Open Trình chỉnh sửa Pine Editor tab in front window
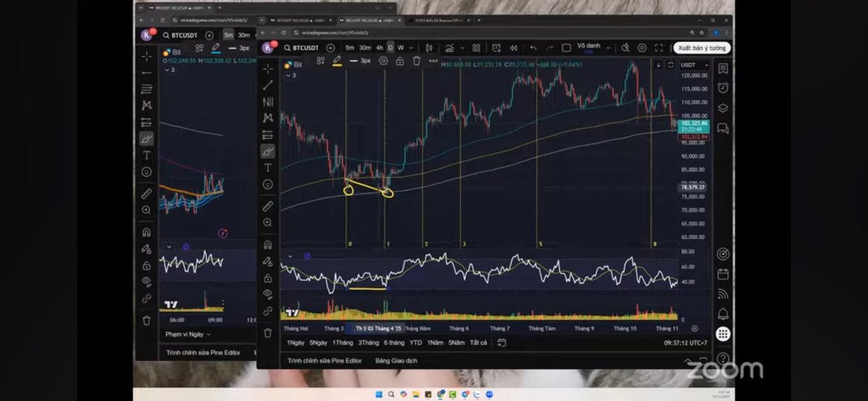868x401 pixels. [325, 360]
